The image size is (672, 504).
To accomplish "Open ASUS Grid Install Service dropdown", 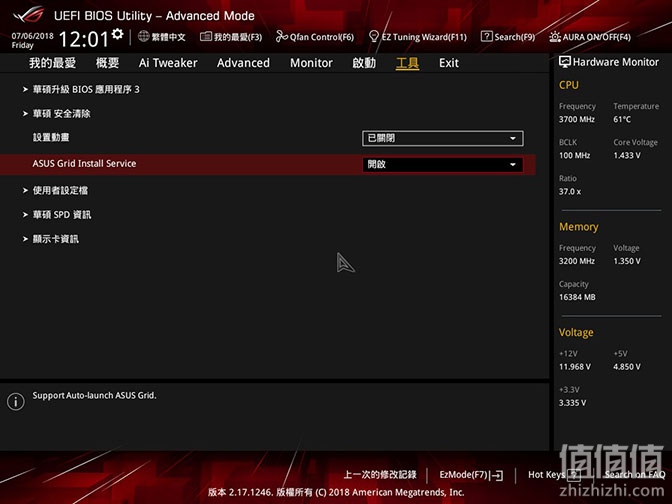I will 442,165.
